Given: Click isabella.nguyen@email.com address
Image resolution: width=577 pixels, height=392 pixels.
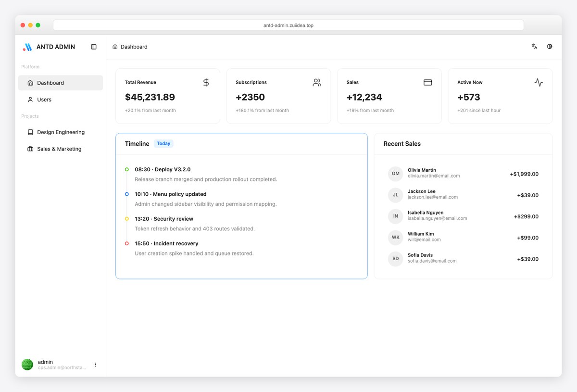Looking at the screenshot, I should coord(438,218).
